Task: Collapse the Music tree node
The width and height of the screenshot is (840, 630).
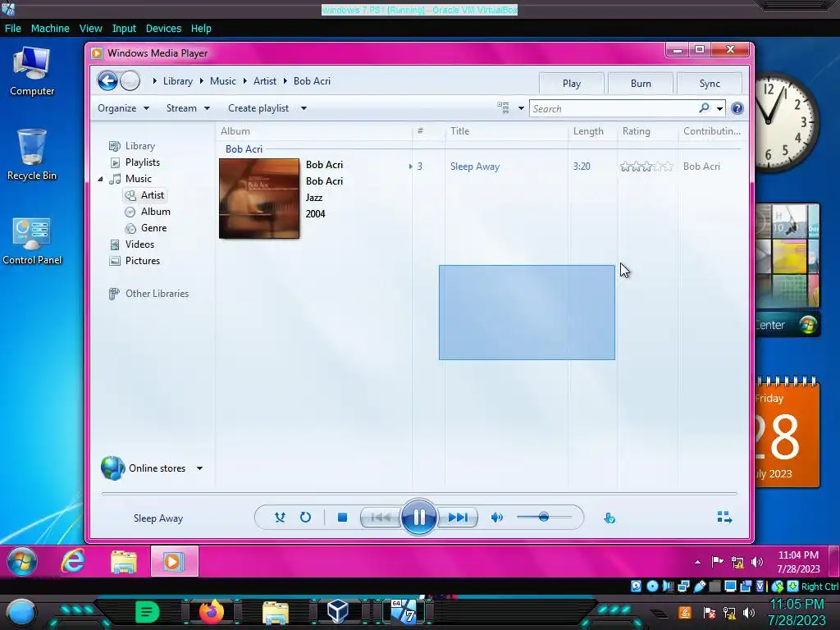Action: (x=100, y=179)
